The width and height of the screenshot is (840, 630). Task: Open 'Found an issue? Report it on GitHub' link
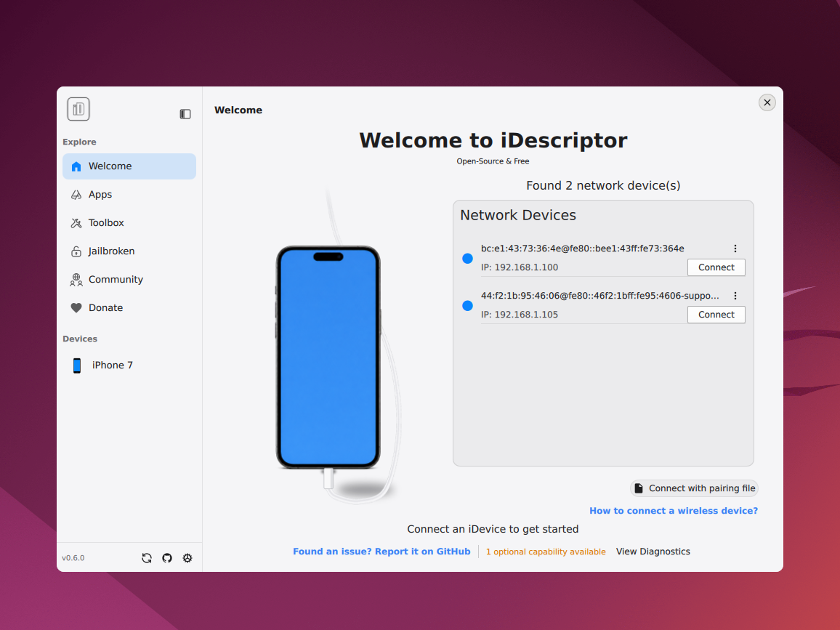coord(381,552)
